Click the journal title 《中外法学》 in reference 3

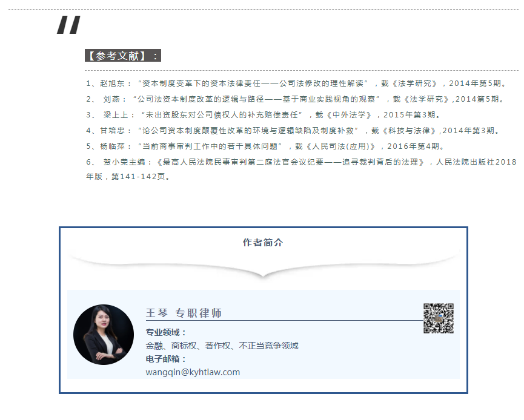(349, 115)
